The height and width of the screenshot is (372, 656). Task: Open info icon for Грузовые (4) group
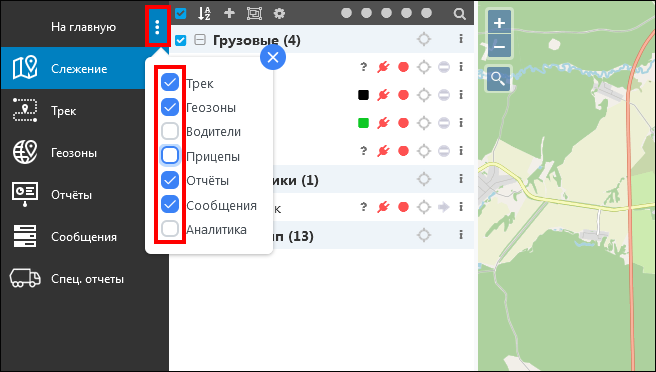(x=461, y=39)
